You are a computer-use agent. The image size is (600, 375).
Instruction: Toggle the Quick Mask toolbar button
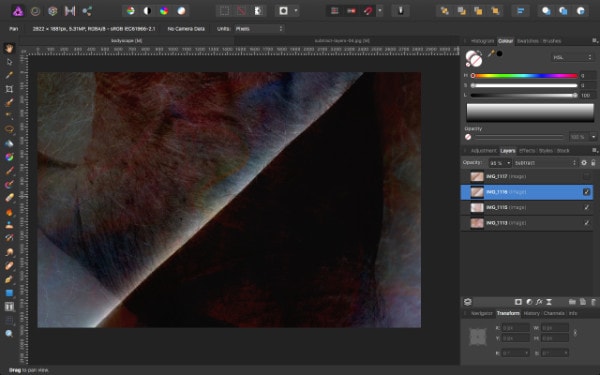[x=284, y=11]
